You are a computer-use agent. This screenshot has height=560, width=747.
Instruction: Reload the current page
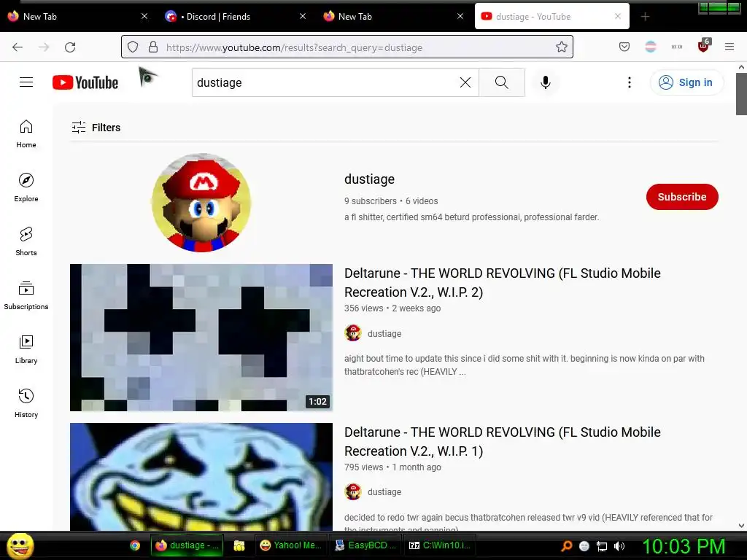coord(70,47)
